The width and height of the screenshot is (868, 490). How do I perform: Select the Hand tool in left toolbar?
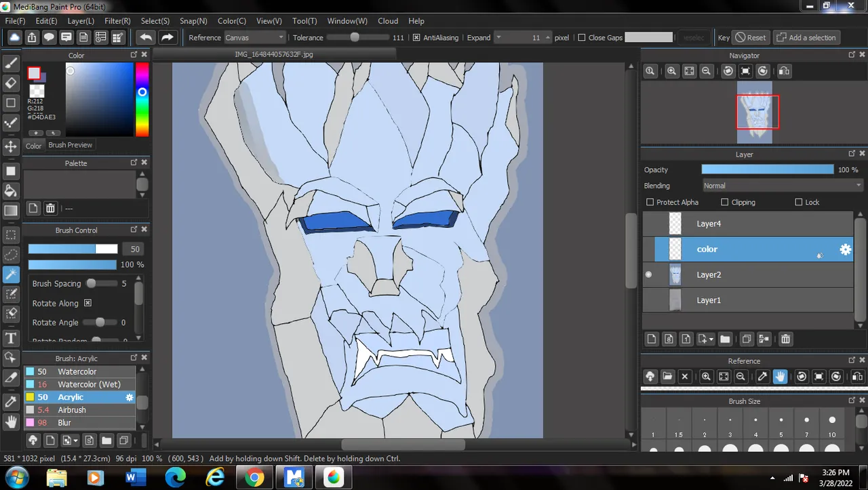(x=11, y=422)
